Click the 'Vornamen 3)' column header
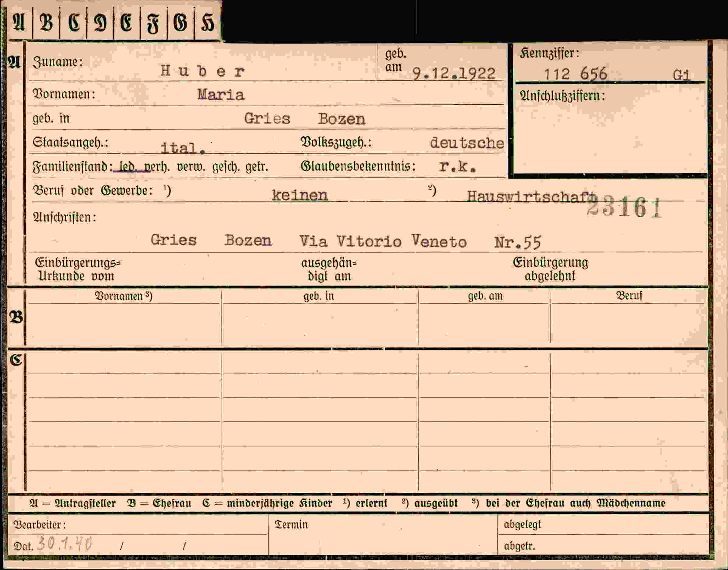Screen dimensions: 728x570 (x=124, y=296)
